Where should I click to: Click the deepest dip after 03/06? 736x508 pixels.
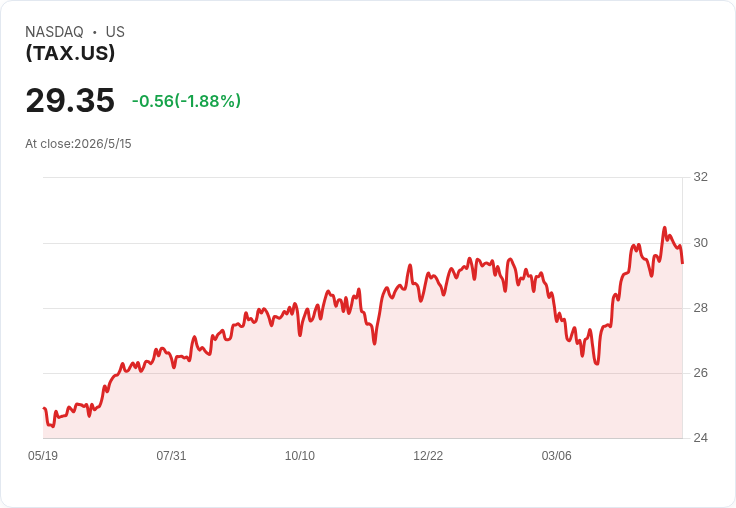tap(597, 363)
